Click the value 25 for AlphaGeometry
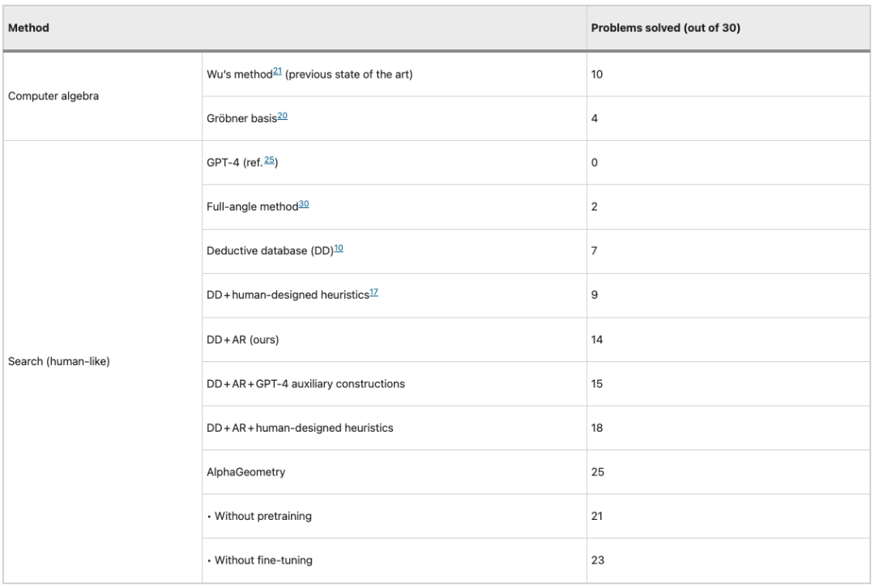Image resolution: width=875 pixels, height=588 pixels. click(598, 472)
